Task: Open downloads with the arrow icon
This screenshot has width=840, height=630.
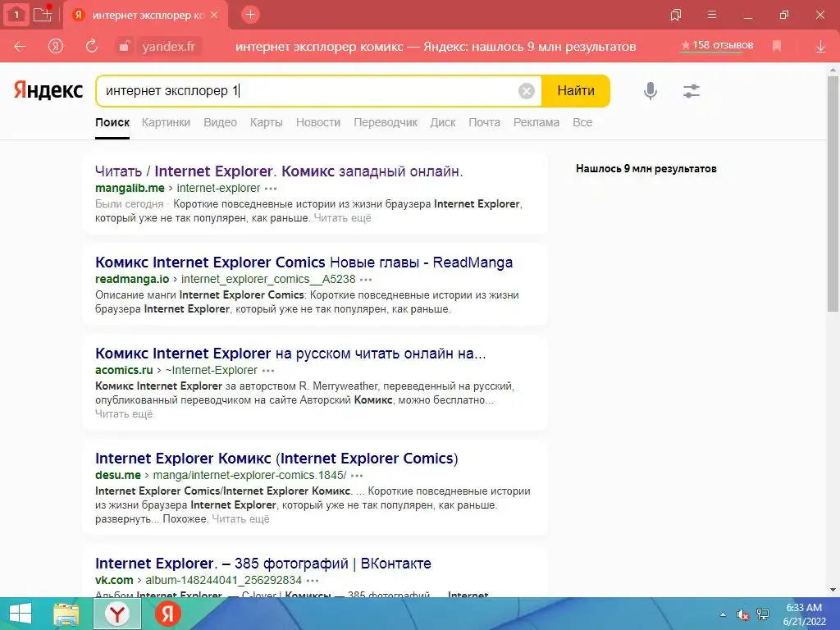Action: pyautogui.click(x=820, y=47)
